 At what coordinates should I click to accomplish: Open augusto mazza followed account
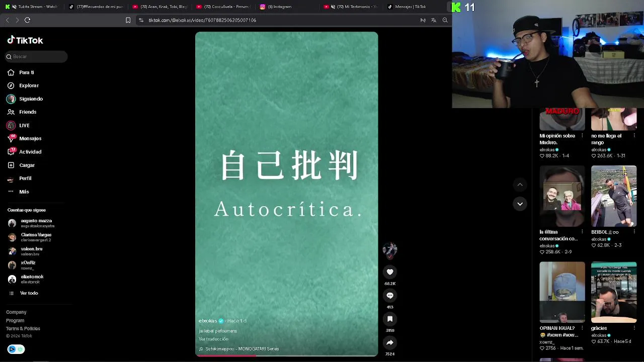[x=31, y=223]
